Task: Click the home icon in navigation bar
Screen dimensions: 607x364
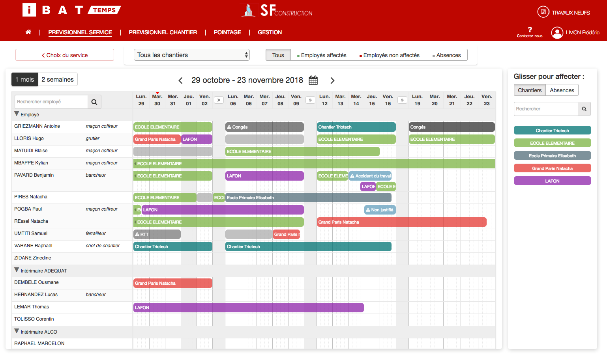Action: pos(28,32)
